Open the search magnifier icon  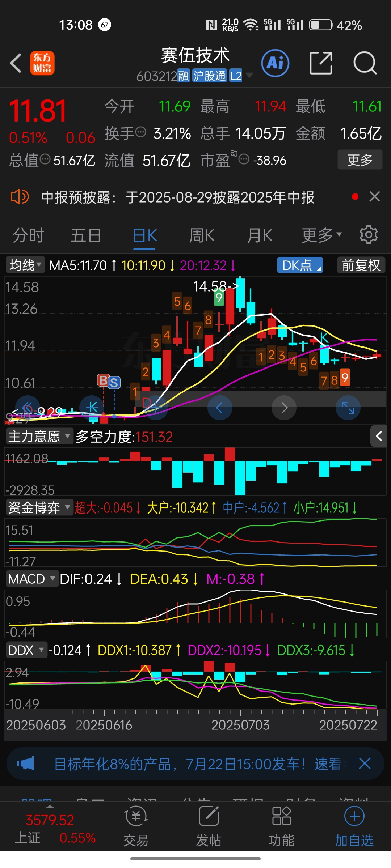tap(365, 63)
